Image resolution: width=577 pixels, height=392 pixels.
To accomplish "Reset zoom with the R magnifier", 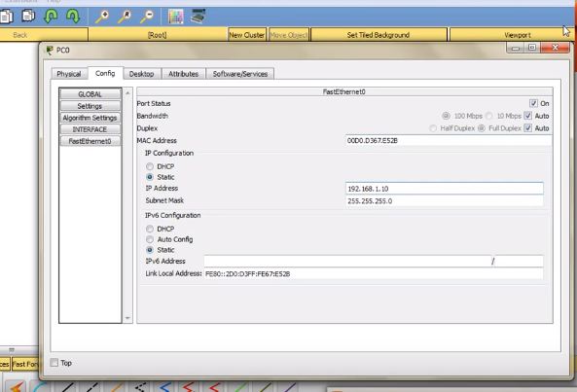I will [125, 17].
